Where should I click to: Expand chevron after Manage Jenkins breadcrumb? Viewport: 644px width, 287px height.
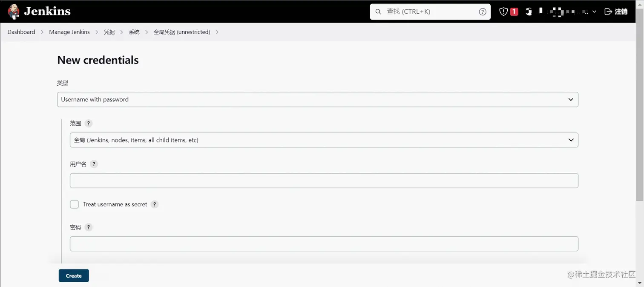97,32
